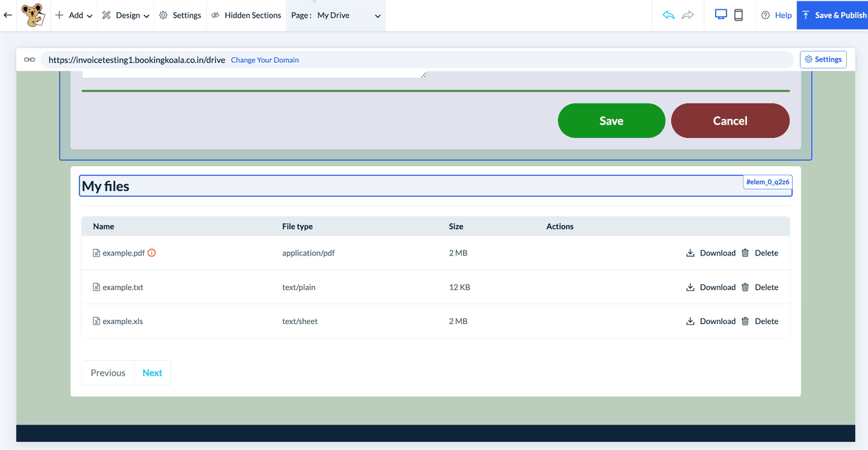Go to the Next page
The image size is (868, 450).
click(x=152, y=373)
